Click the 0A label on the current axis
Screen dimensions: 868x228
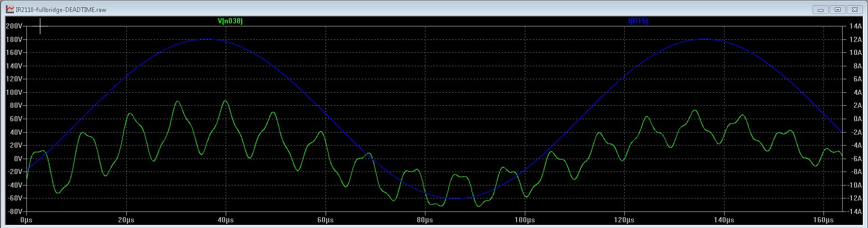coord(857,119)
